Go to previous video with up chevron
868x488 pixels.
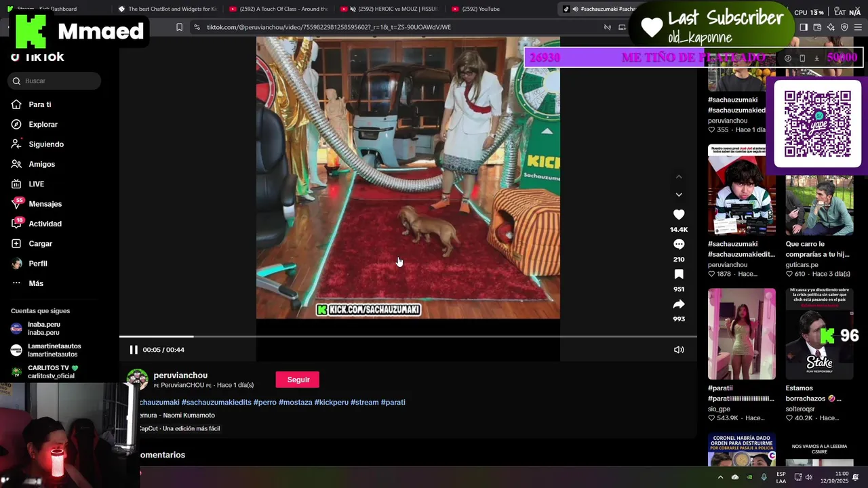[x=679, y=177]
